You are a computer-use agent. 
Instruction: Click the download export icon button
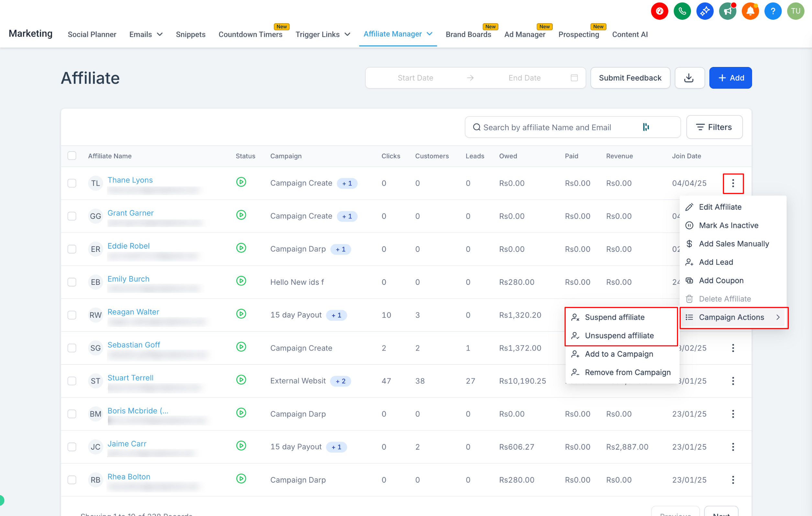tap(689, 78)
